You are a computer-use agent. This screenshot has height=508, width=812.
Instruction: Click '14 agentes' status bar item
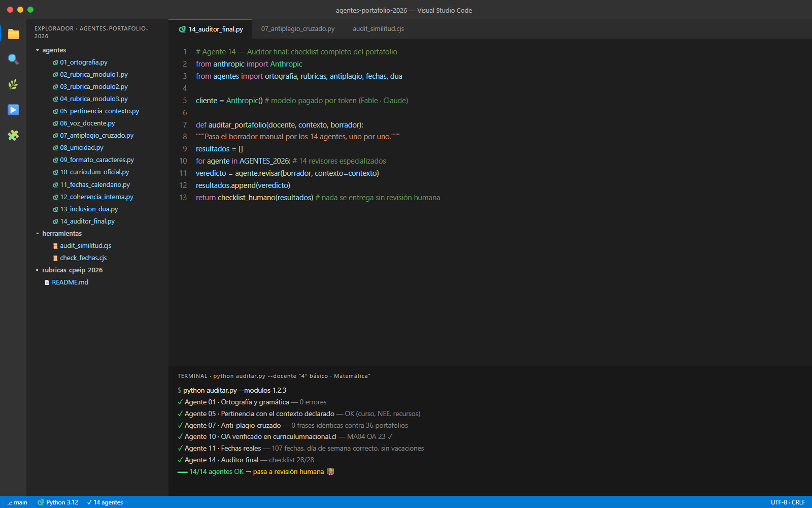coord(105,502)
